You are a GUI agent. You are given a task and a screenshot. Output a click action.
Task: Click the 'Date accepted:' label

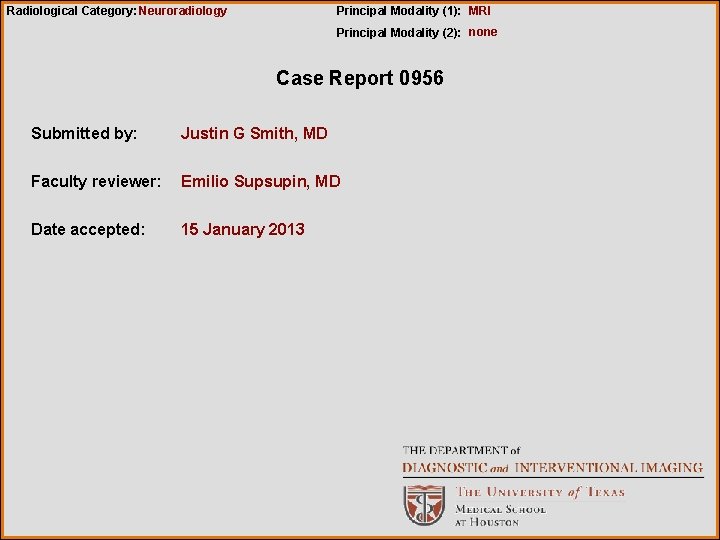pyautogui.click(x=88, y=229)
